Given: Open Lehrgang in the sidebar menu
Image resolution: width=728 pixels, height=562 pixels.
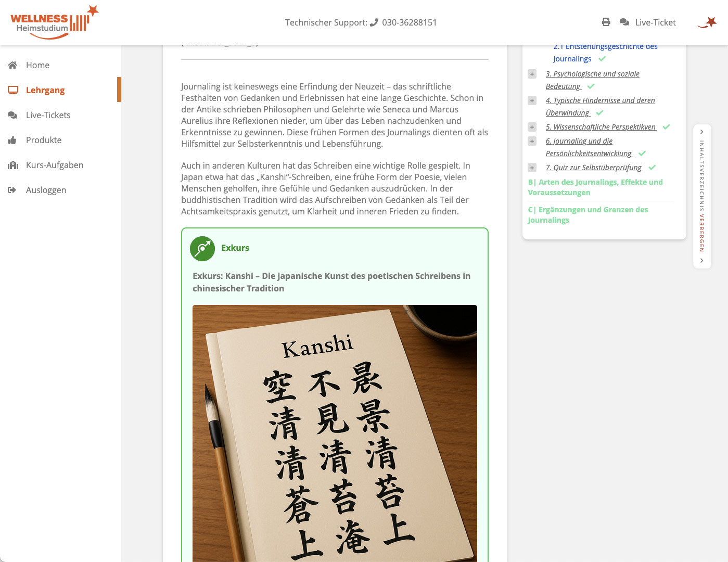Looking at the screenshot, I should tap(45, 90).
